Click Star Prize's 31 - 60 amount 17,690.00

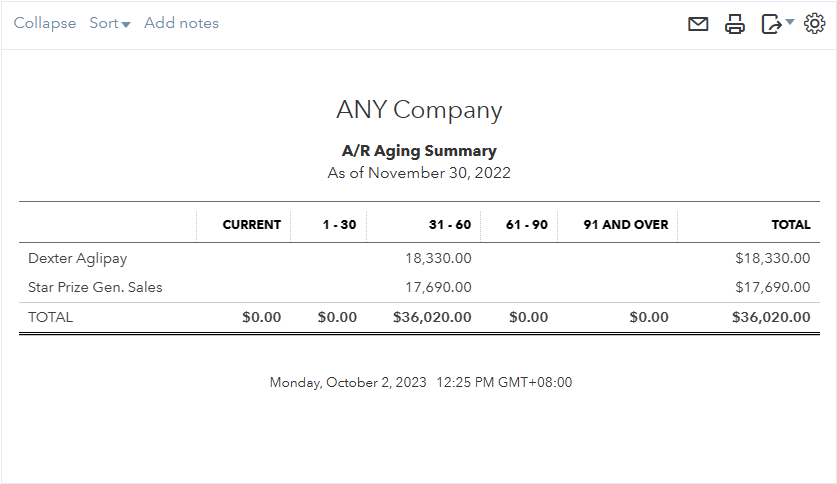(438, 287)
